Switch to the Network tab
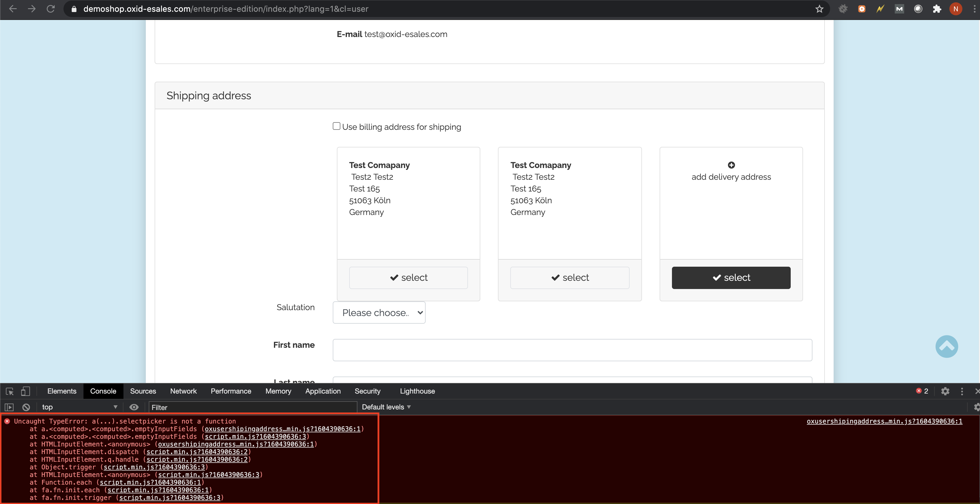This screenshot has height=504, width=980. (183, 391)
